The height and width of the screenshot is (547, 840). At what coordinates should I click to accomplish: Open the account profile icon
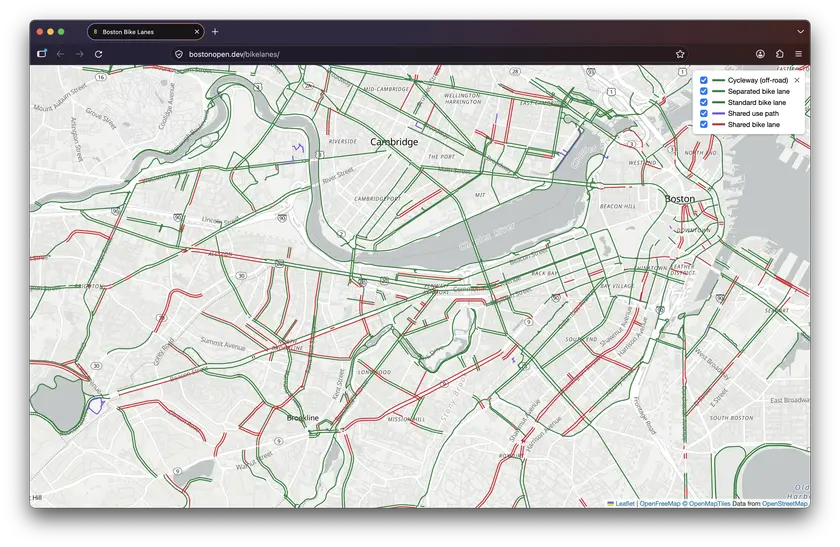(760, 54)
